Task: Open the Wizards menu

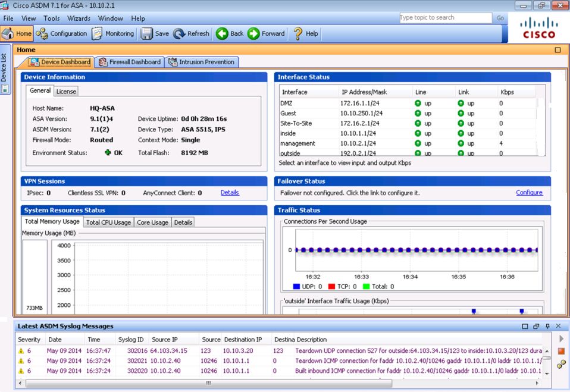Action: 79,18
